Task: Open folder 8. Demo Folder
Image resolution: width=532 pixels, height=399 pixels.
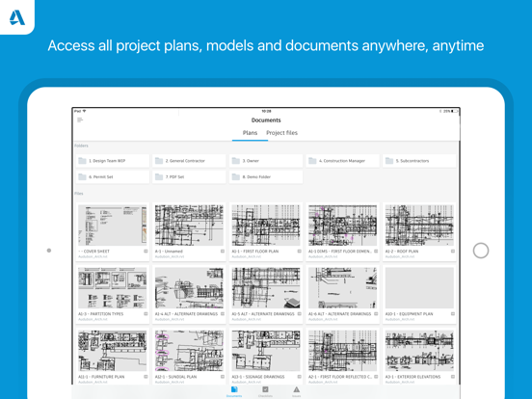Action: pos(266,176)
